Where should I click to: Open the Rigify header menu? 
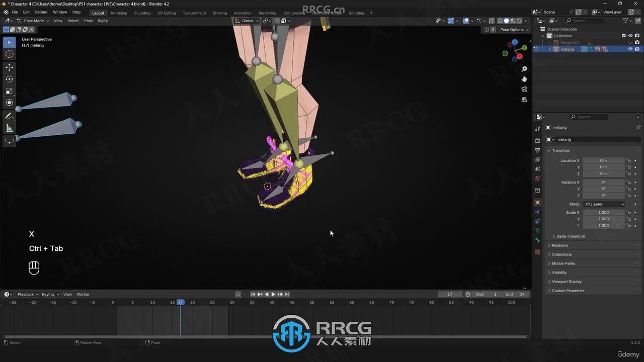coord(103,21)
